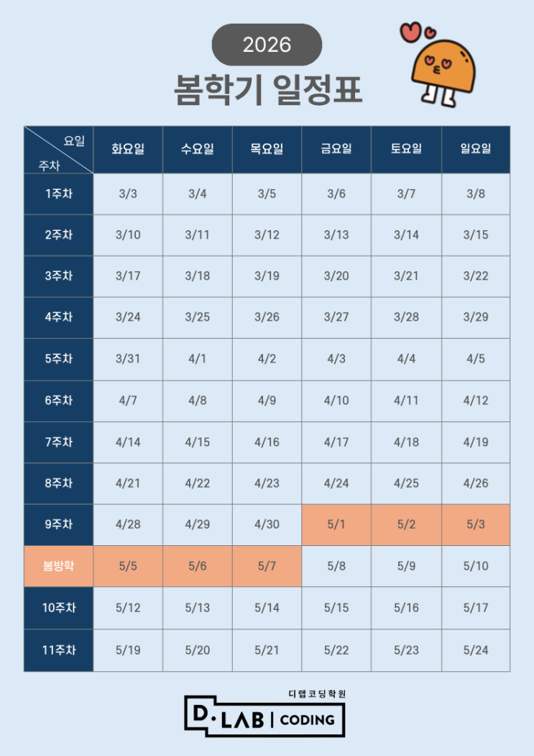Click the 2026 year badge
The image size is (534, 756).
pyautogui.click(x=267, y=45)
